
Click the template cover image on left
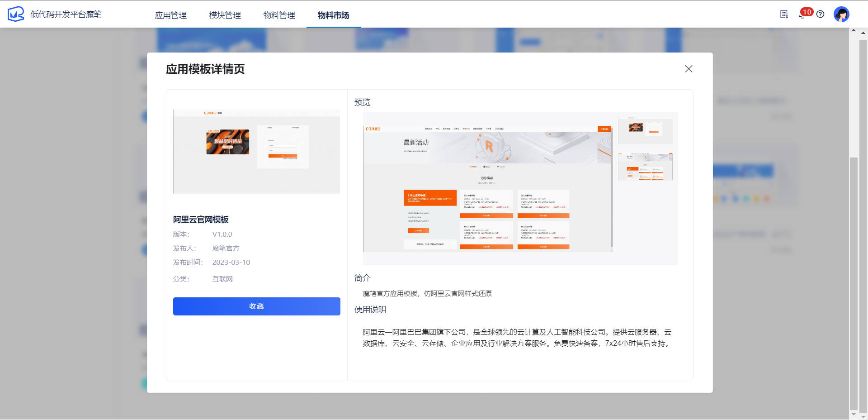tap(256, 152)
